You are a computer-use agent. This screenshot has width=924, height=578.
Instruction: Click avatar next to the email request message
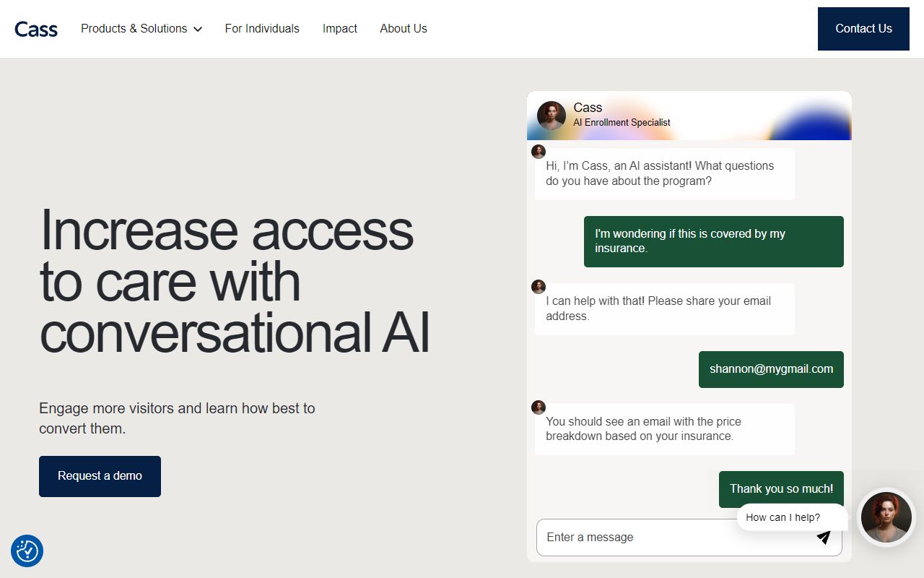point(539,287)
